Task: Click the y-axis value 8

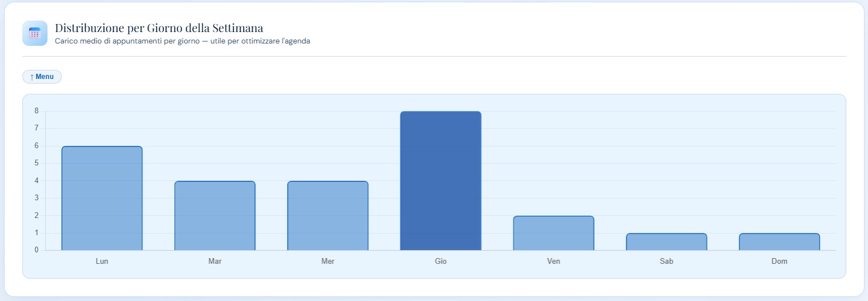Action: click(x=36, y=111)
